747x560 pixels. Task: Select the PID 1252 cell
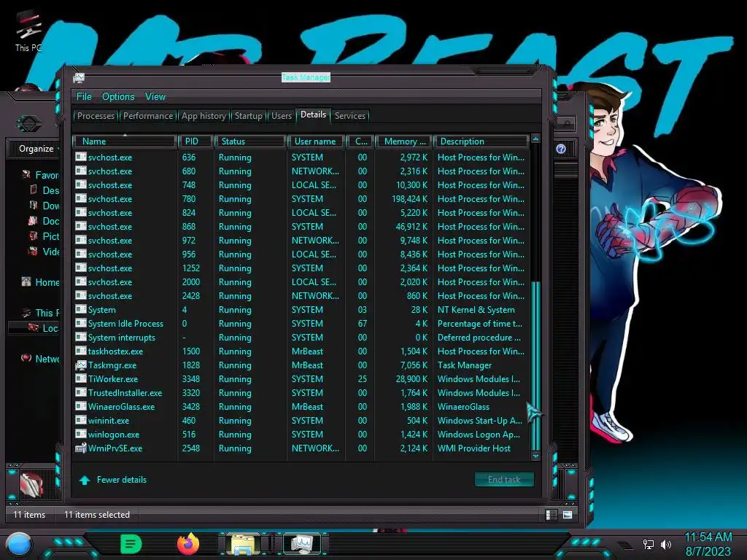(x=190, y=268)
